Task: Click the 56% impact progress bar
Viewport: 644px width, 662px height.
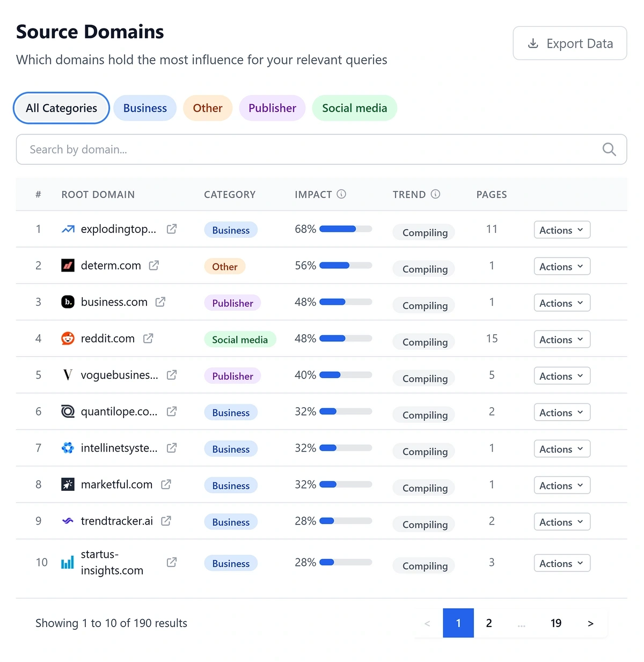Action: click(x=346, y=266)
